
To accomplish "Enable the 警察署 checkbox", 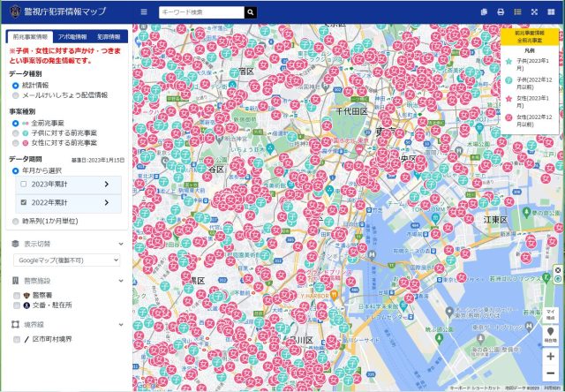I will coord(17,296).
